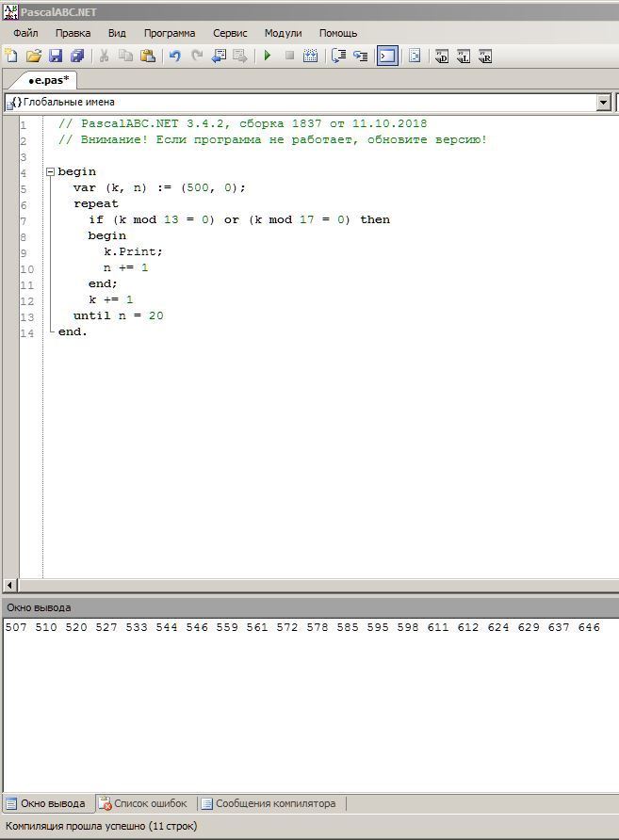This screenshot has height=840, width=619.
Task: Click the Undo arrow icon
Action: coord(174,57)
